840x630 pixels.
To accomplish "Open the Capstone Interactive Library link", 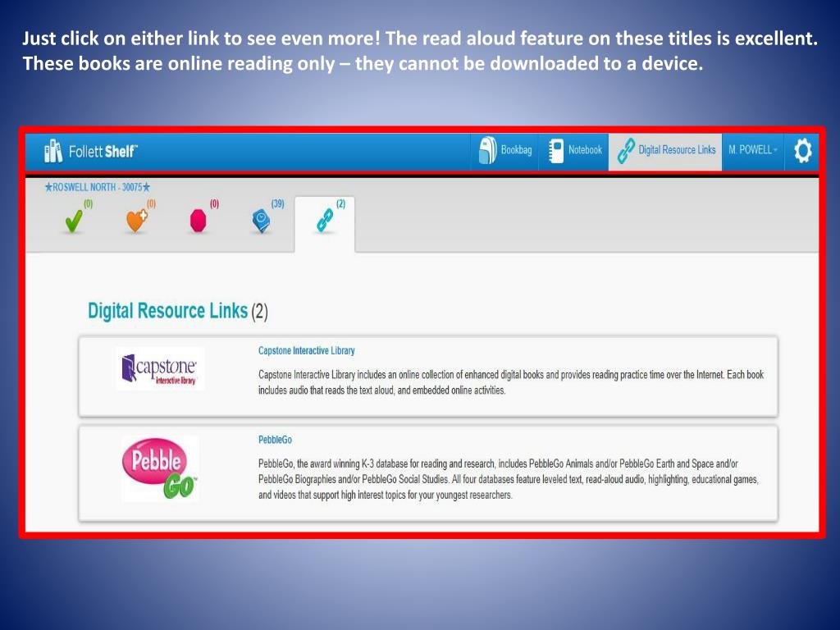I will pos(307,350).
